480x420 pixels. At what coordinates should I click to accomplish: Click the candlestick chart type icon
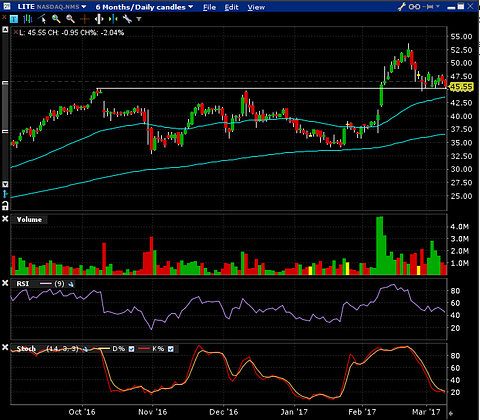point(28,19)
